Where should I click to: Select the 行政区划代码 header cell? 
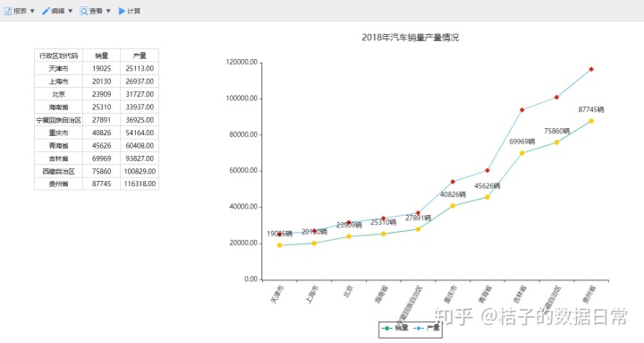point(58,56)
